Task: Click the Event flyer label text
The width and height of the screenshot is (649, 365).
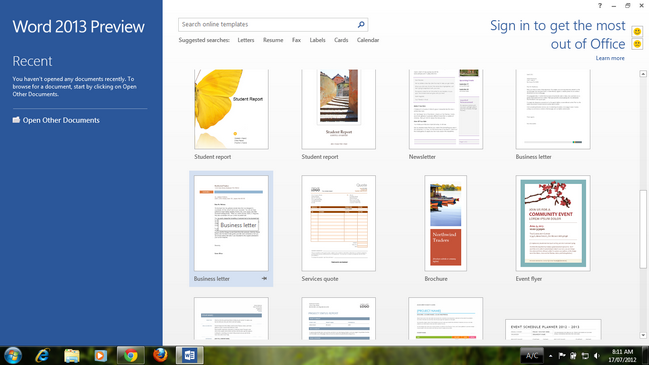Action: 529,279
